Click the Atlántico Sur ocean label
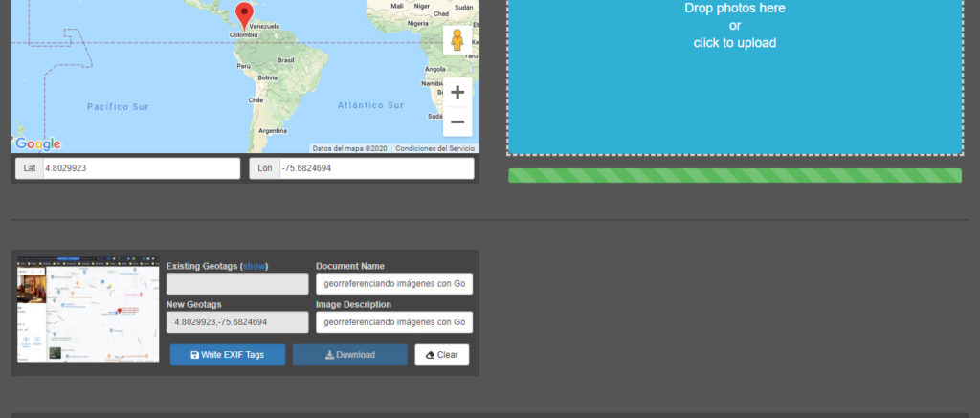Screen dimensions: 980x418 (370, 105)
